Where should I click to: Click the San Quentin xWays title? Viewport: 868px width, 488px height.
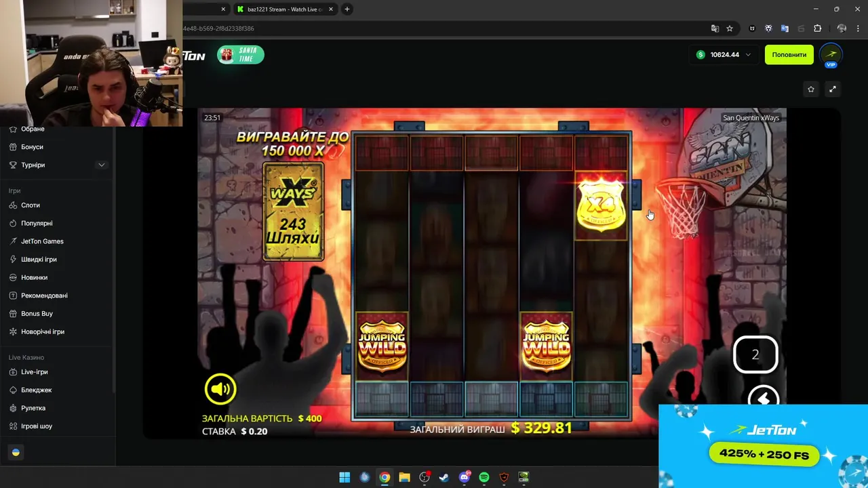click(x=751, y=118)
